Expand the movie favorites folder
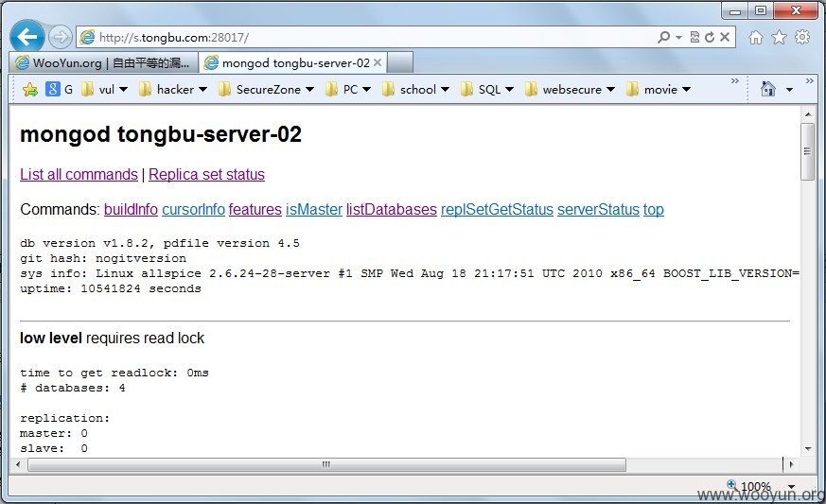The image size is (826, 504). [x=659, y=90]
